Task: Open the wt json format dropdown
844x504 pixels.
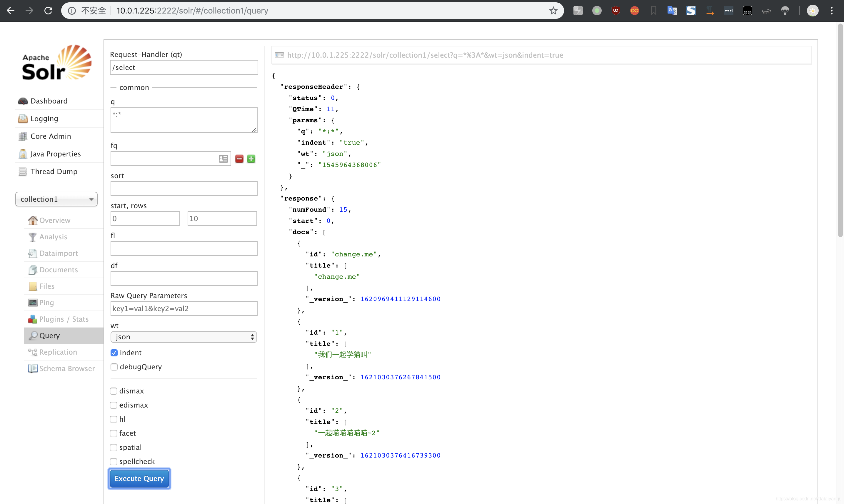Action: [x=184, y=337]
